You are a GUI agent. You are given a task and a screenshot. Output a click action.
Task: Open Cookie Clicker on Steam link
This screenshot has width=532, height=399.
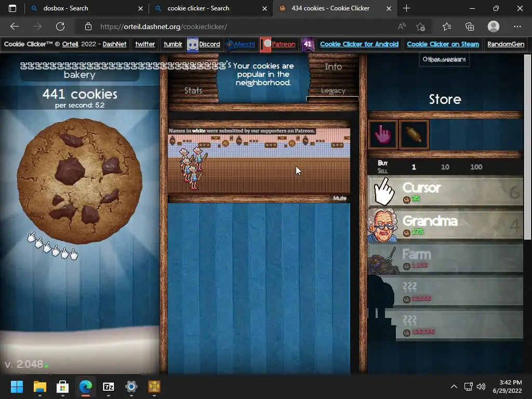[443, 44]
